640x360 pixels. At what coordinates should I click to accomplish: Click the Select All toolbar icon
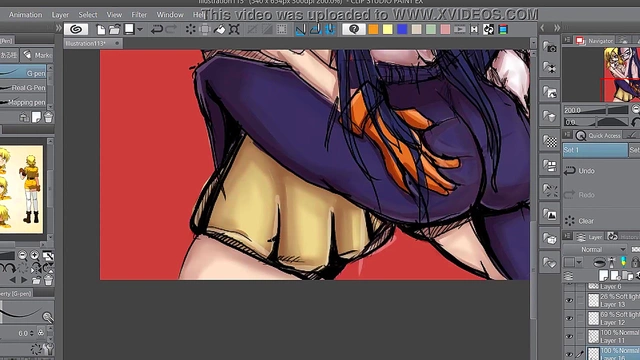(282, 29)
